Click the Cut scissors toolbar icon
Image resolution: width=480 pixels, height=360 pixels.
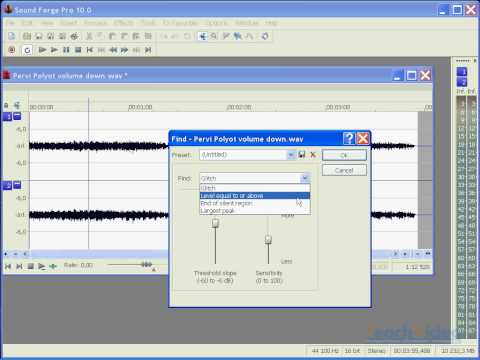[89, 36]
